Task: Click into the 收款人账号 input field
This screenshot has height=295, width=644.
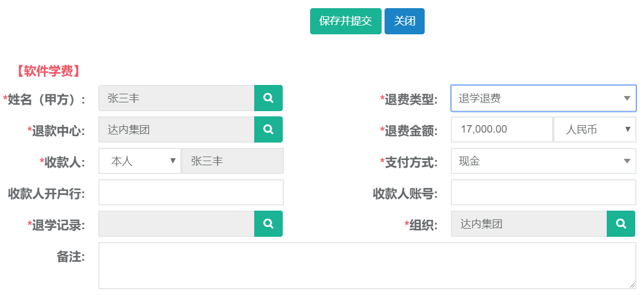Action: point(543,193)
